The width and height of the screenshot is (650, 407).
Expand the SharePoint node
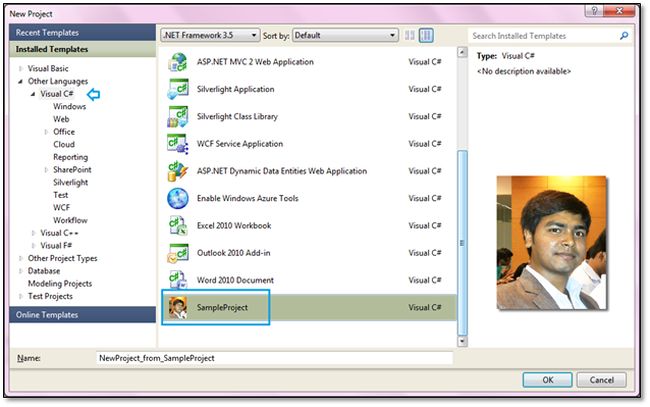(46, 170)
